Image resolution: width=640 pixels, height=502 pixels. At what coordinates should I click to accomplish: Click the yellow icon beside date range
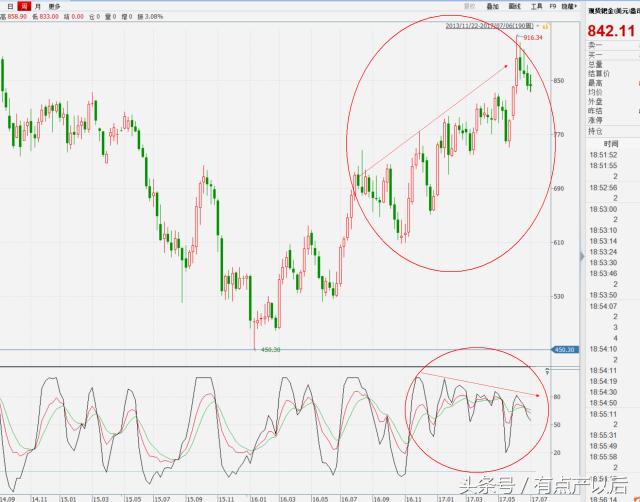coord(545,26)
